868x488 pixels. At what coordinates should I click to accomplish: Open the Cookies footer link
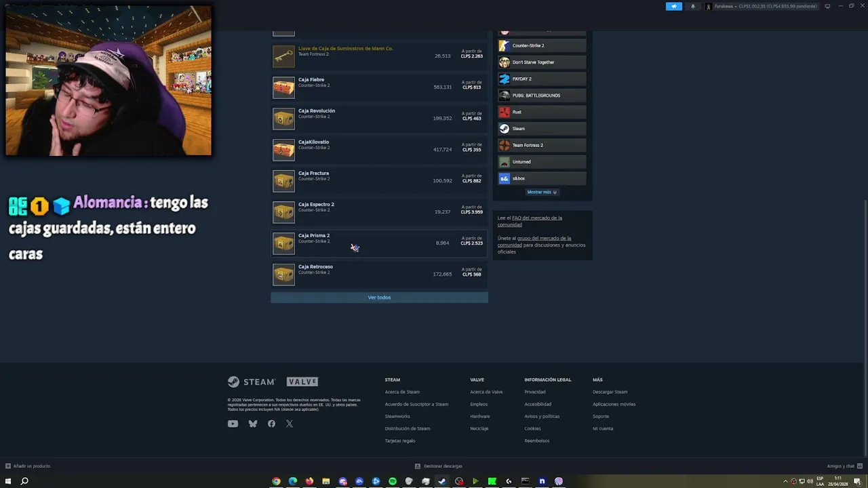pyautogui.click(x=532, y=428)
